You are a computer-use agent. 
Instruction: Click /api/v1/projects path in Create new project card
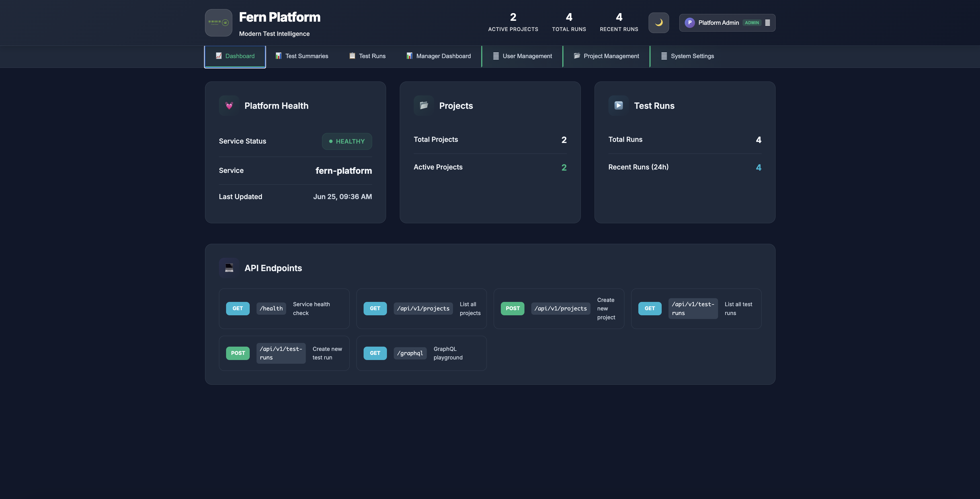click(560, 308)
